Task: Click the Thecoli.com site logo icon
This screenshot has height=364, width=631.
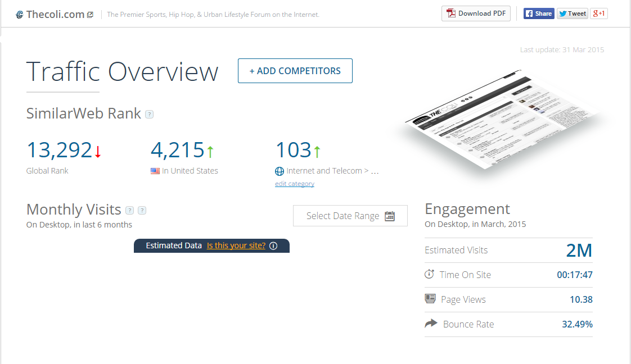Action: click(x=19, y=15)
